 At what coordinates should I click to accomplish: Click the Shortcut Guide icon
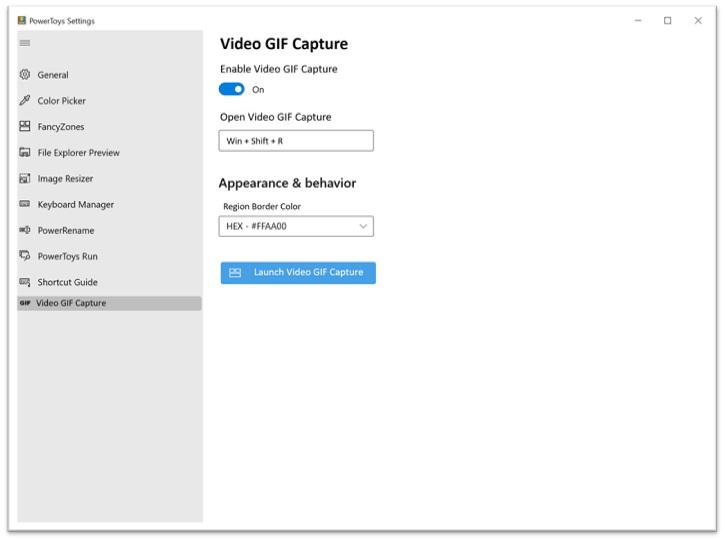coord(25,282)
